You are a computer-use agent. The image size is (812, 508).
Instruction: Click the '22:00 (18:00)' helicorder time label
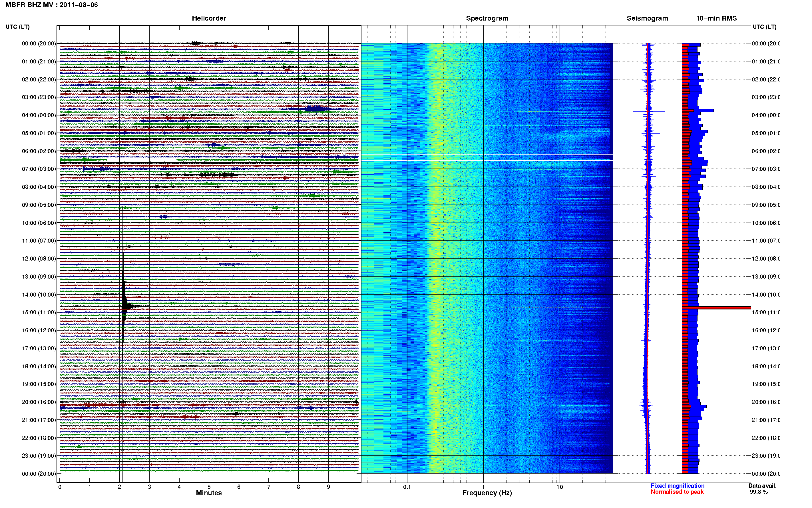tap(39, 438)
